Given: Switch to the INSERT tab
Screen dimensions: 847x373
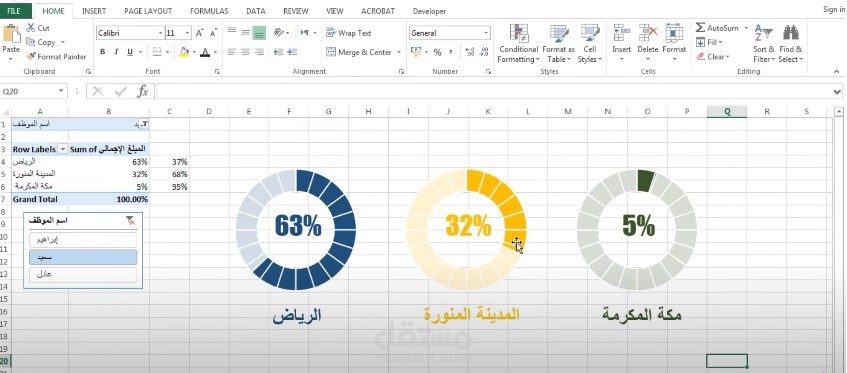Looking at the screenshot, I should click(x=94, y=11).
